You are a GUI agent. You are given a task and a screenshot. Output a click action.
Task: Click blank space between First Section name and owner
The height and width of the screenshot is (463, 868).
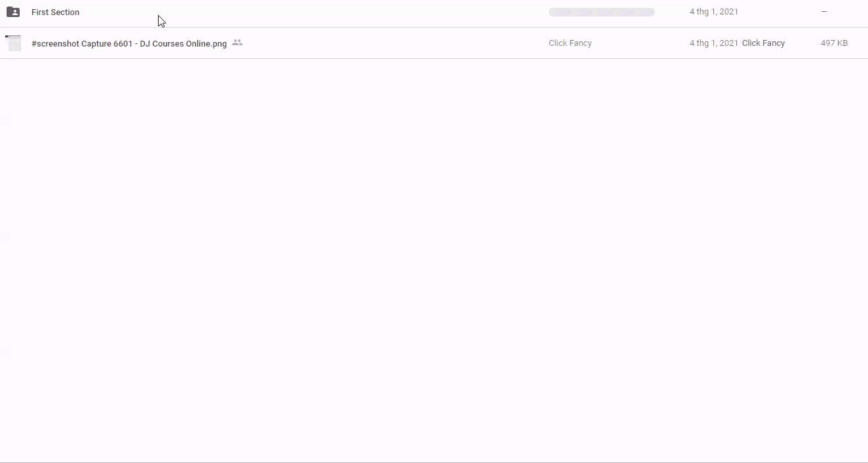pos(315,12)
